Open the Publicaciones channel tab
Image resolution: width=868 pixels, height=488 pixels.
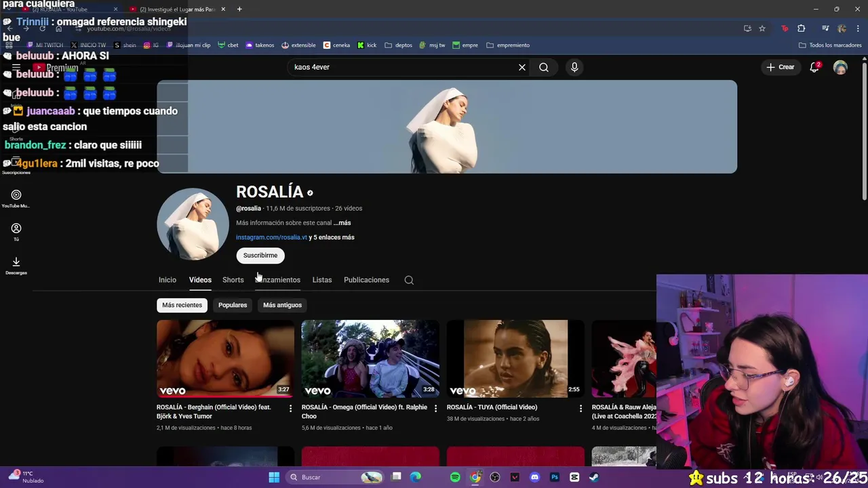tap(366, 280)
